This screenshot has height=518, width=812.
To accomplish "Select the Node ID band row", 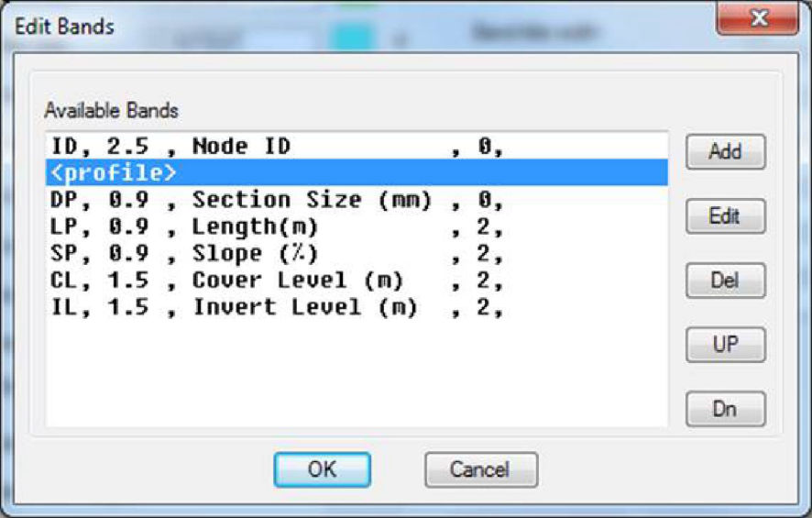I will click(275, 147).
